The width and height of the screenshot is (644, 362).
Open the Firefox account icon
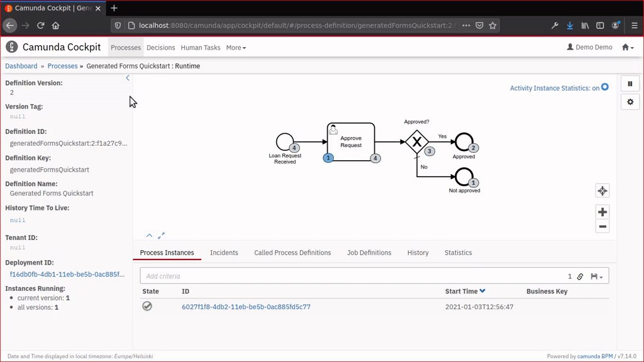point(615,25)
